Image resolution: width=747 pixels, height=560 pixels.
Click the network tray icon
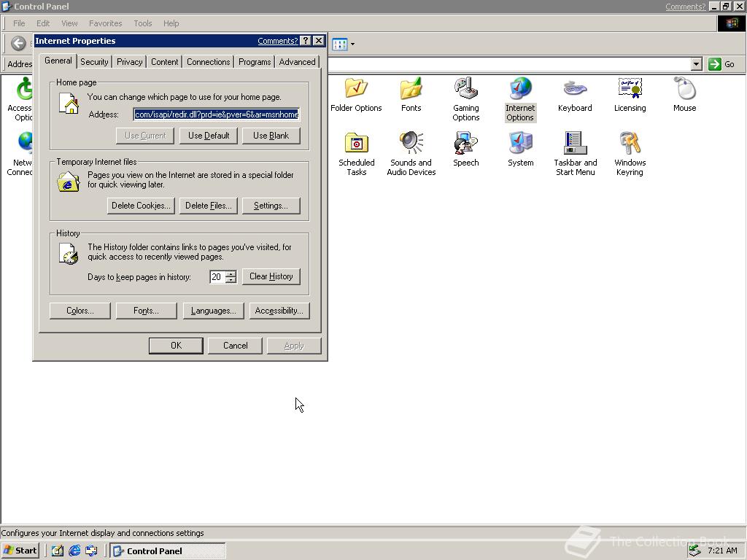[x=695, y=551]
